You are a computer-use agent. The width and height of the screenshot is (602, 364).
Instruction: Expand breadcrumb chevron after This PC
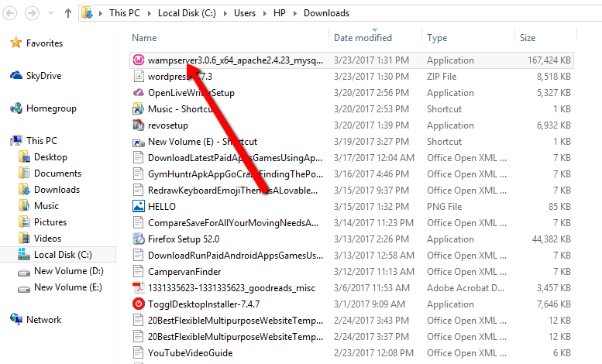click(x=150, y=13)
